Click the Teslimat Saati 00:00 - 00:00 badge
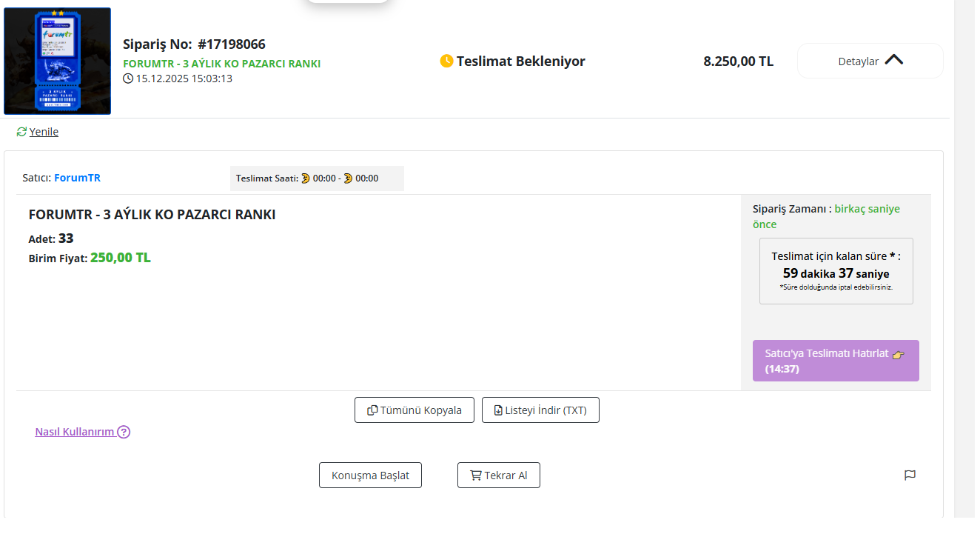Image resolution: width=980 pixels, height=554 pixels. pos(317,178)
